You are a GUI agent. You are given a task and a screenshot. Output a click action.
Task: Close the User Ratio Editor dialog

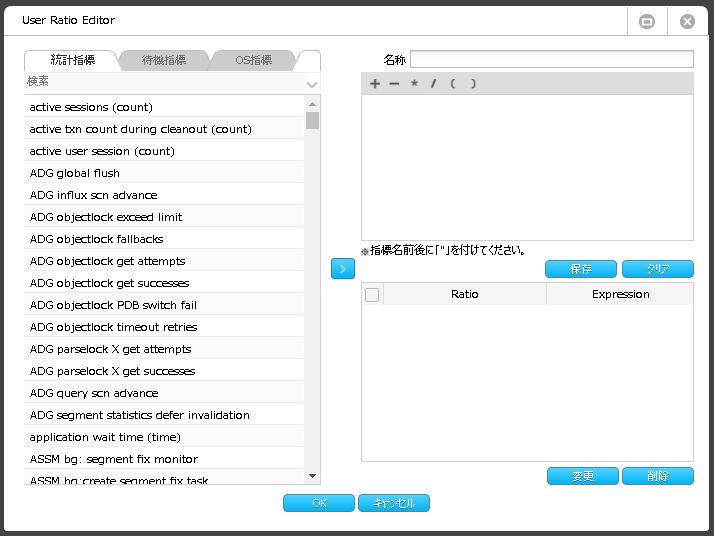pos(687,21)
